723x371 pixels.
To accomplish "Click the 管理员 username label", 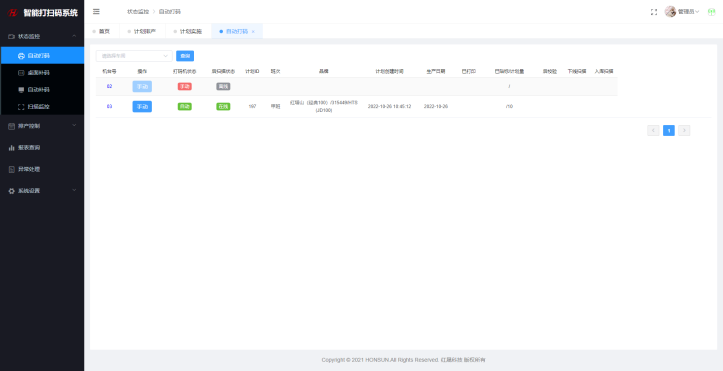I will point(686,12).
